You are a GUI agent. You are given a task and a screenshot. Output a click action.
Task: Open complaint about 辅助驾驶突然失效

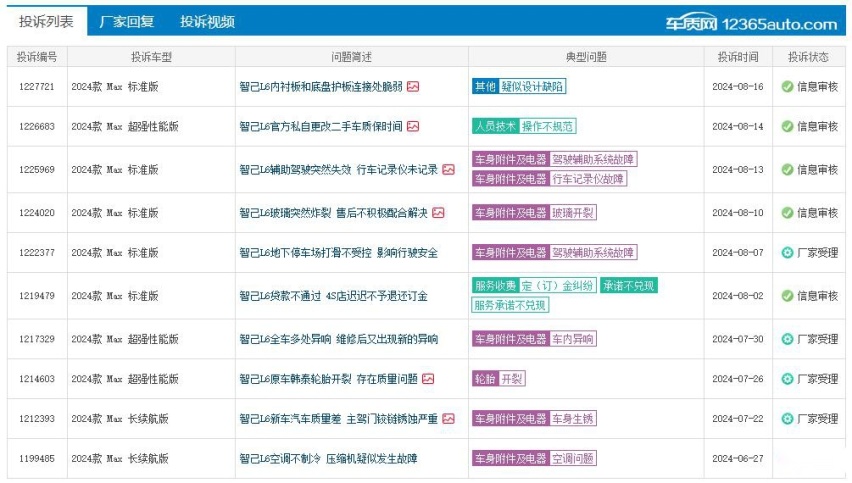(339, 170)
